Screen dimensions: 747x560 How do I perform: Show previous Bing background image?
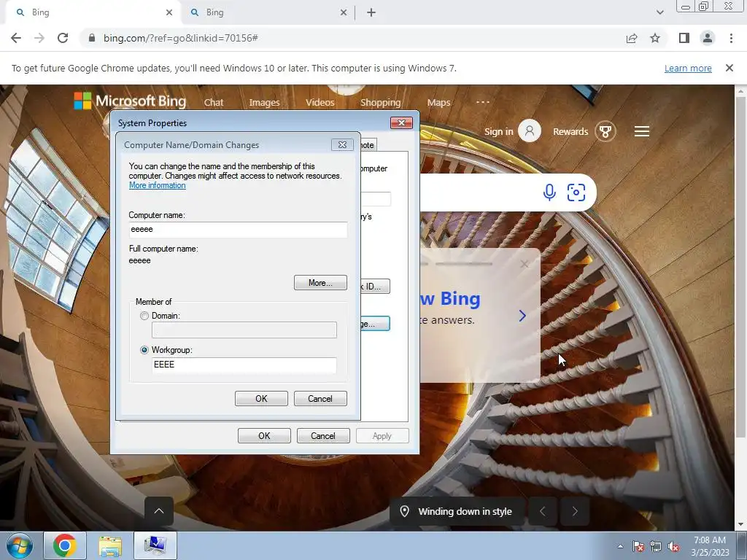(542, 511)
